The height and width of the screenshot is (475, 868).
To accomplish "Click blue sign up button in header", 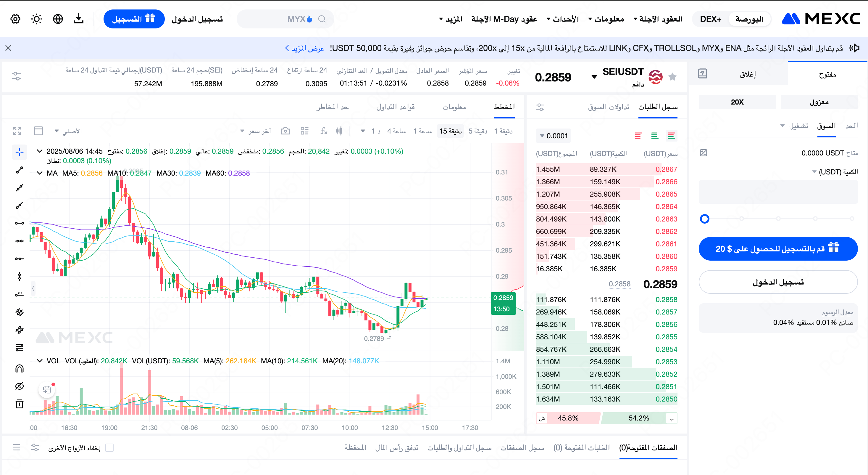I will click(x=134, y=19).
